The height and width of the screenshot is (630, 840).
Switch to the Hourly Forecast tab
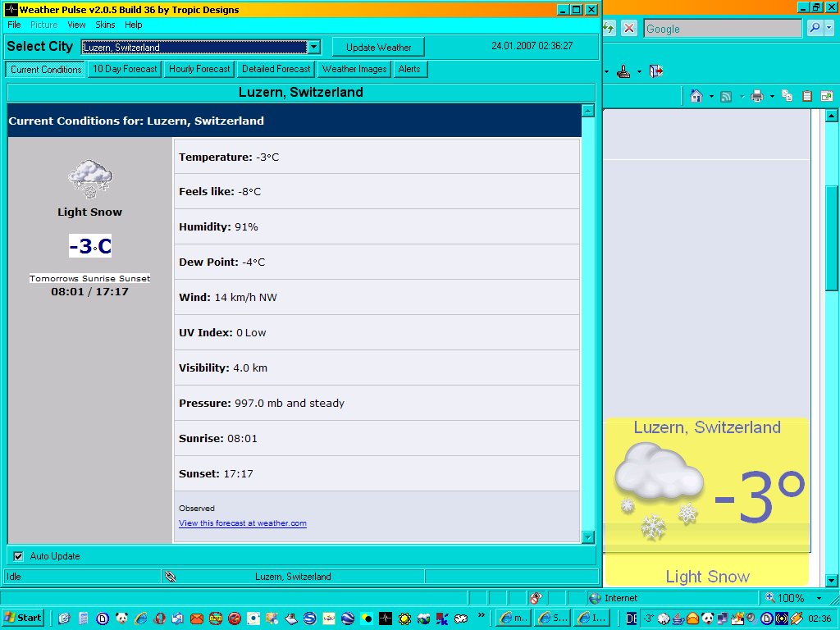tap(199, 69)
